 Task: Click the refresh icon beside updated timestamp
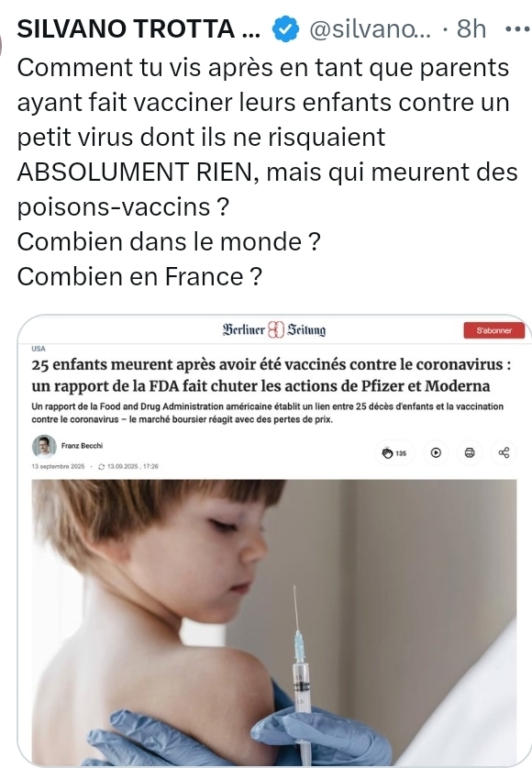point(101,467)
